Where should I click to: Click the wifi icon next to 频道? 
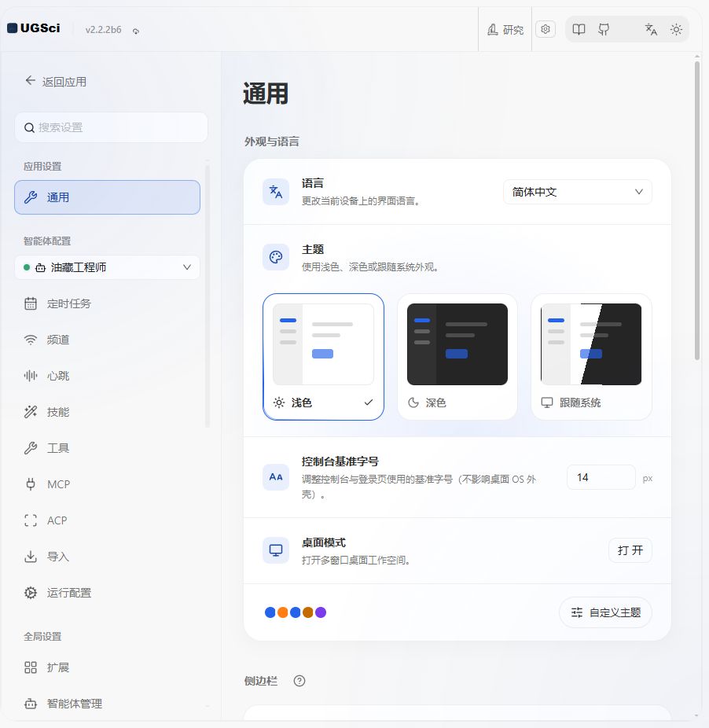[31, 340]
